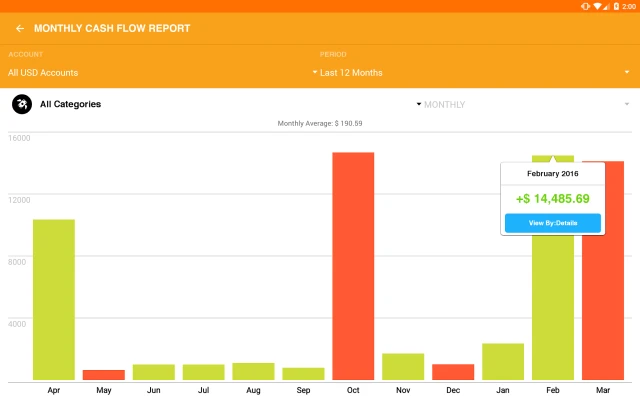
Task: Tap the 4000 axis label
Action: (x=17, y=324)
